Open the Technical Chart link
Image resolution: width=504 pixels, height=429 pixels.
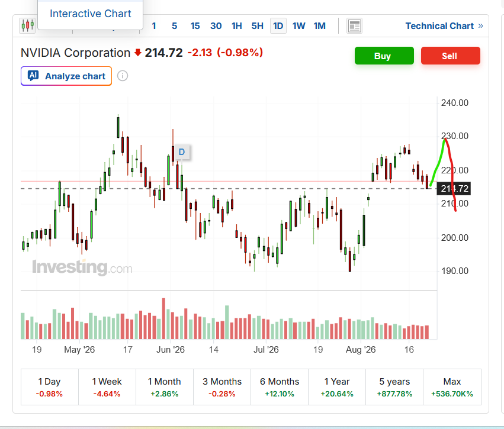444,25
